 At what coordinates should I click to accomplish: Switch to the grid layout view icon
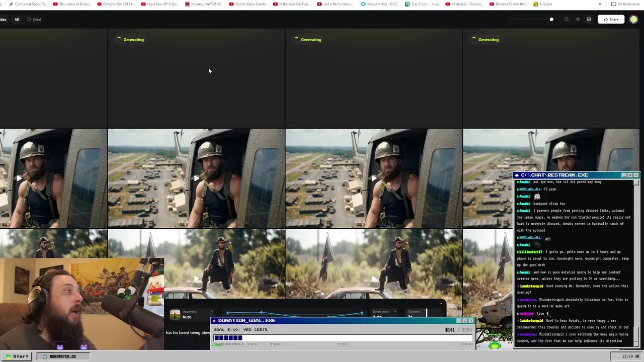[x=589, y=20]
